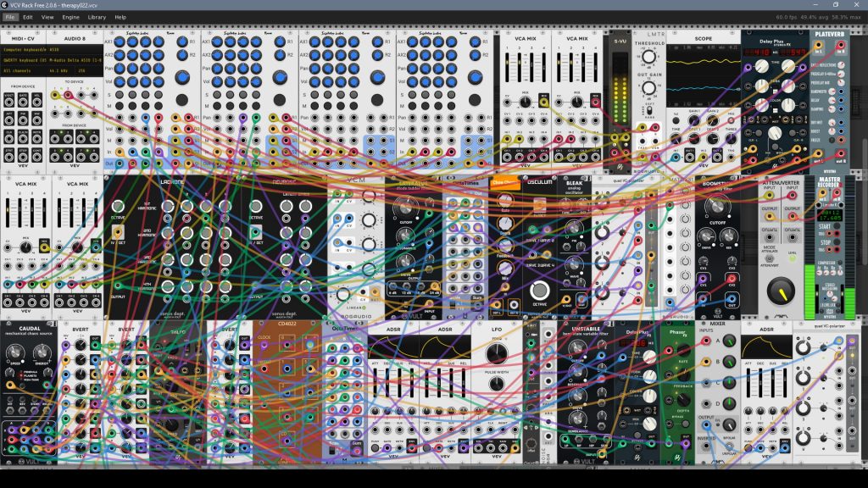
Task: Open the Library menu
Action: 97,17
